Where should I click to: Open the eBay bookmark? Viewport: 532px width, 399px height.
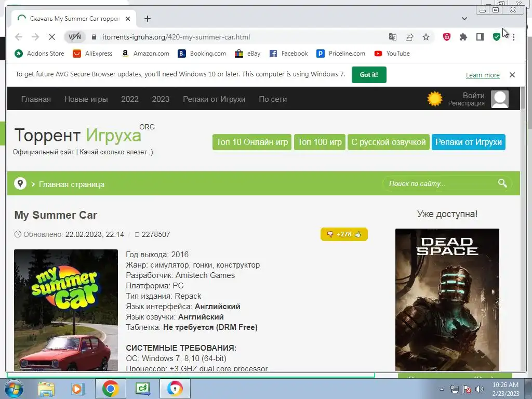pos(248,54)
